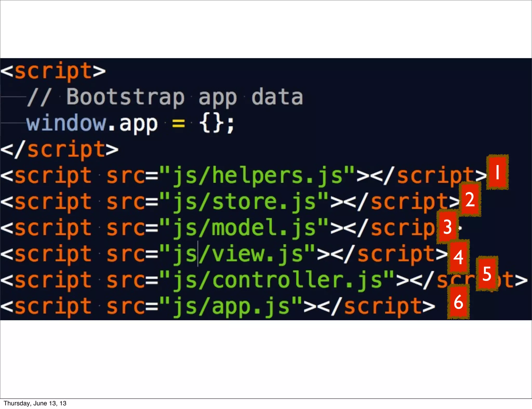Click the js/view.js source path
Screen dimensions: 532x409
click(237, 254)
